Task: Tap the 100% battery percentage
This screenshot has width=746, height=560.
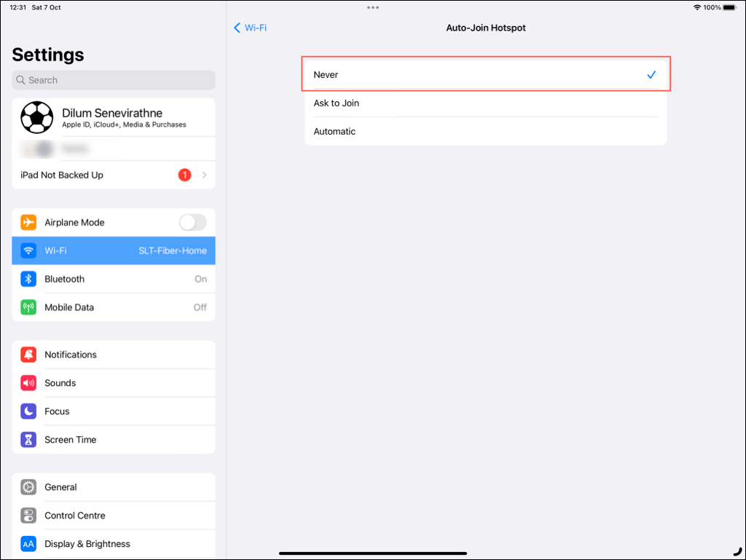Action: pyautogui.click(x=712, y=7)
